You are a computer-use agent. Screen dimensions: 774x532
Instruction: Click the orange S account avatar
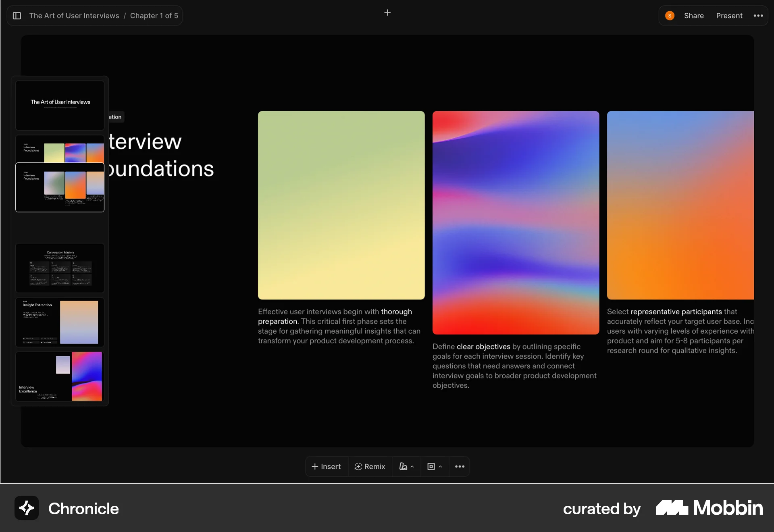point(670,15)
